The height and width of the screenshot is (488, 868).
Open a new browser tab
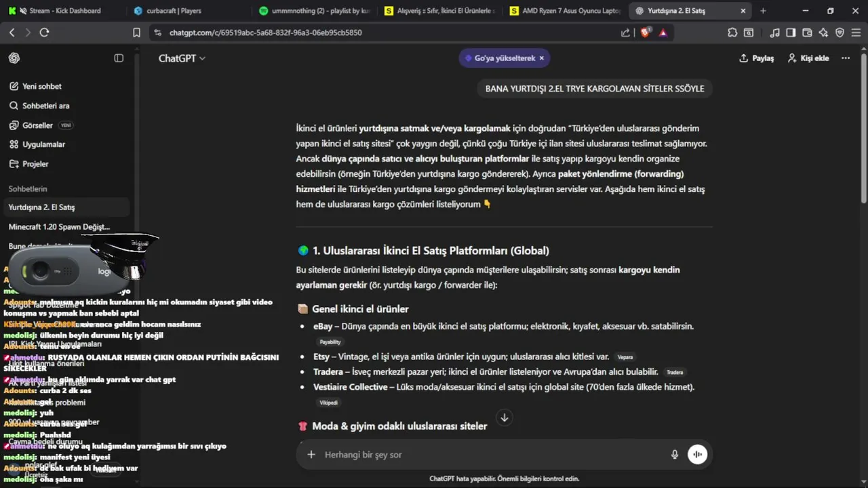pyautogui.click(x=763, y=11)
